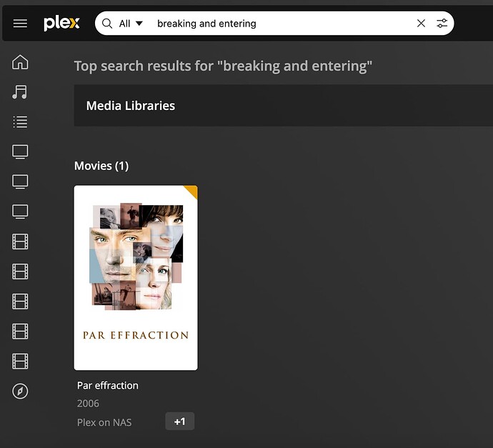Click the Plex logo
493x448 pixels.
click(x=61, y=24)
